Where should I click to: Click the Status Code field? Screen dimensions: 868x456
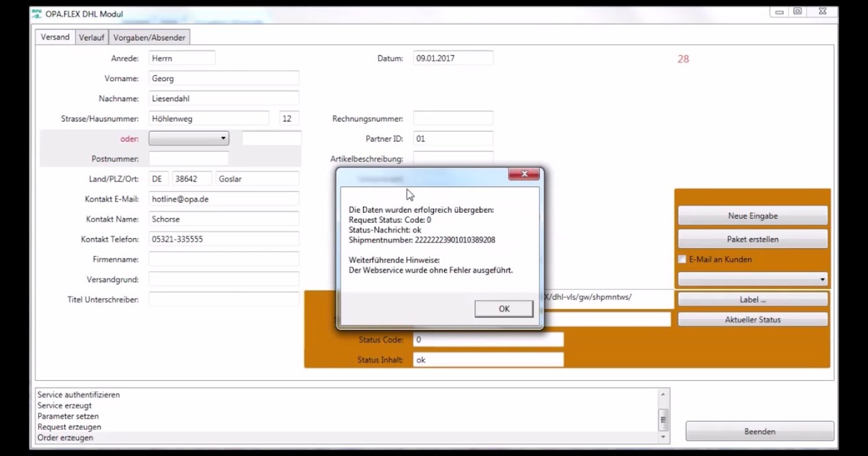click(488, 339)
